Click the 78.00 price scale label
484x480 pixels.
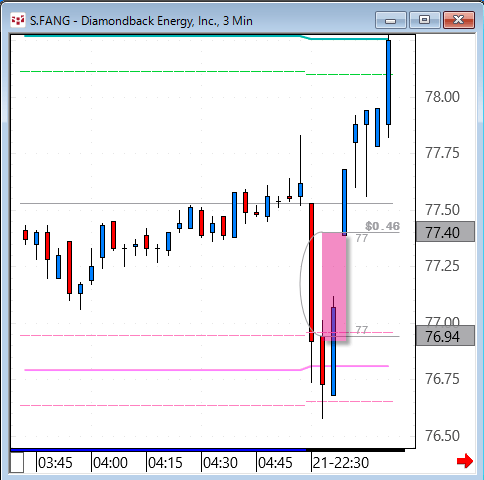442,97
